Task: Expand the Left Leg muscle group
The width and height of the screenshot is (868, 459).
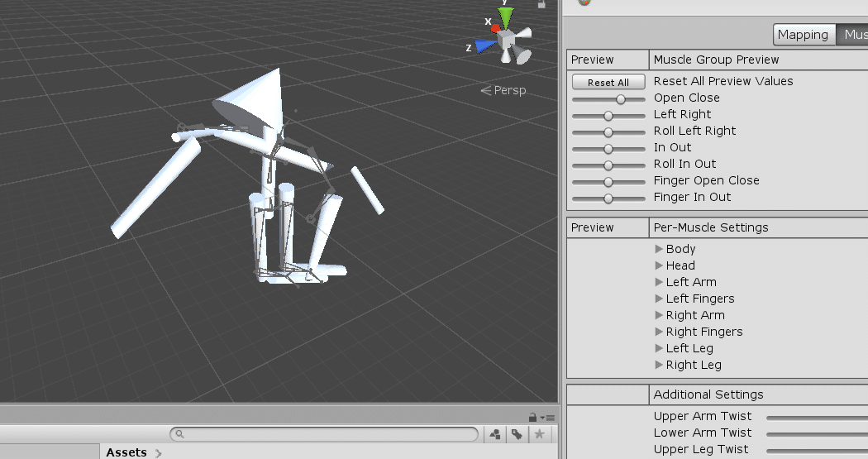Action: pos(659,348)
